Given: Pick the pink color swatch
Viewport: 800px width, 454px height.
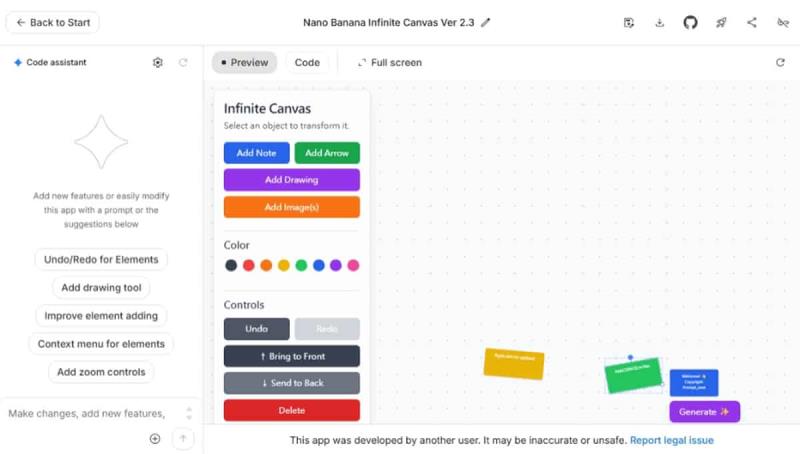Looking at the screenshot, I should click(x=353, y=265).
